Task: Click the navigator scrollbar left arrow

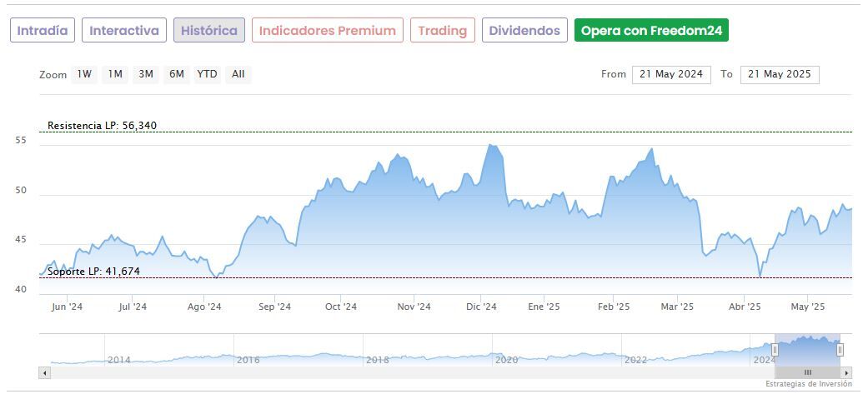Action: click(x=44, y=372)
